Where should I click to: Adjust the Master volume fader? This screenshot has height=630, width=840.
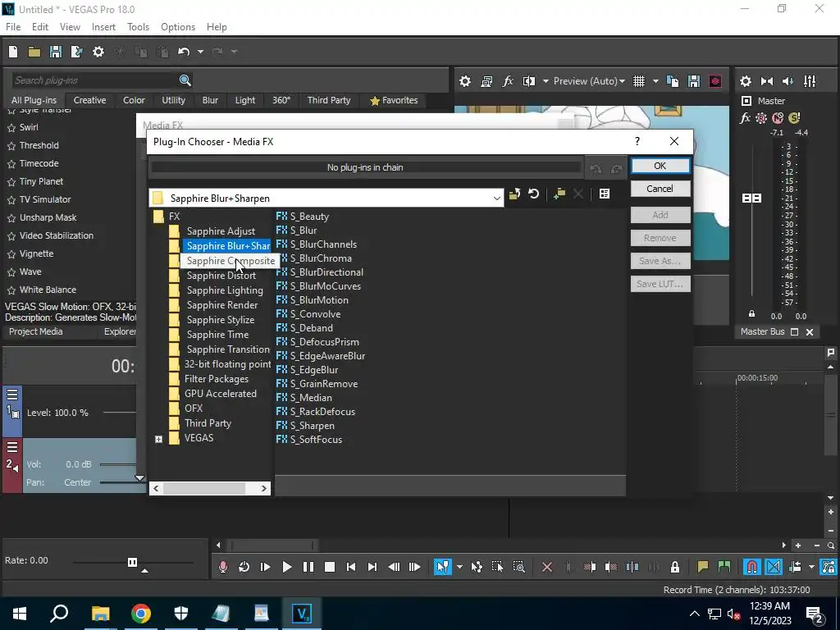click(x=751, y=199)
